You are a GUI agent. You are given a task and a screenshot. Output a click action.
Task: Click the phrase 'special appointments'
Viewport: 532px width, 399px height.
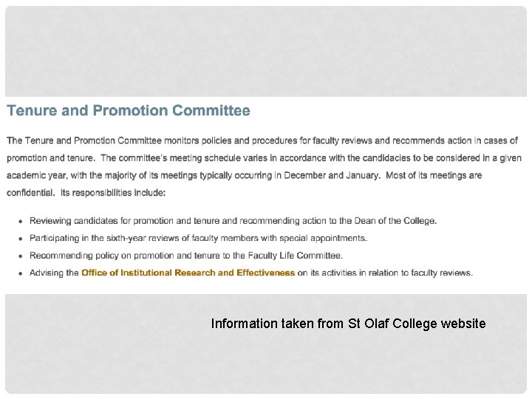[x=322, y=238]
